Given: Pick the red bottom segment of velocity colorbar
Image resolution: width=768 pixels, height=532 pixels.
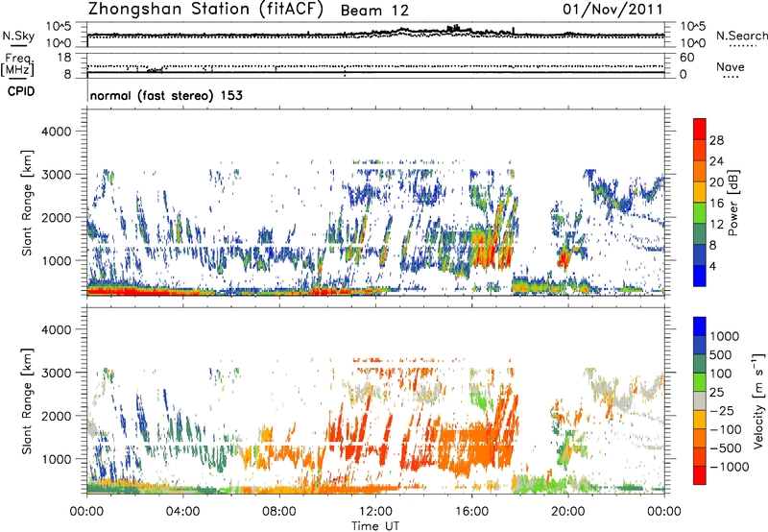Looking at the screenshot, I should pos(700,475).
